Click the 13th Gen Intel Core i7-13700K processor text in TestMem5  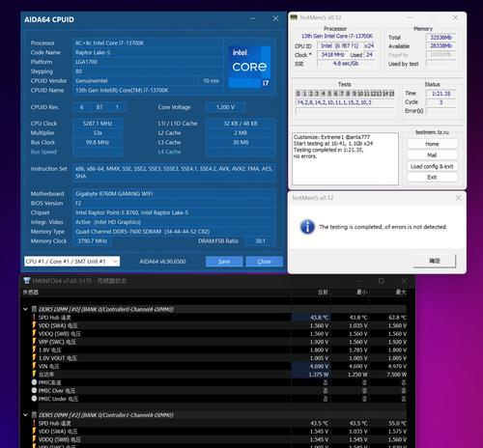[337, 36]
